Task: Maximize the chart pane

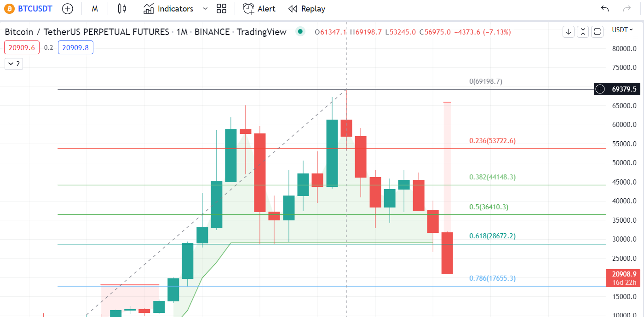Action: [597, 32]
